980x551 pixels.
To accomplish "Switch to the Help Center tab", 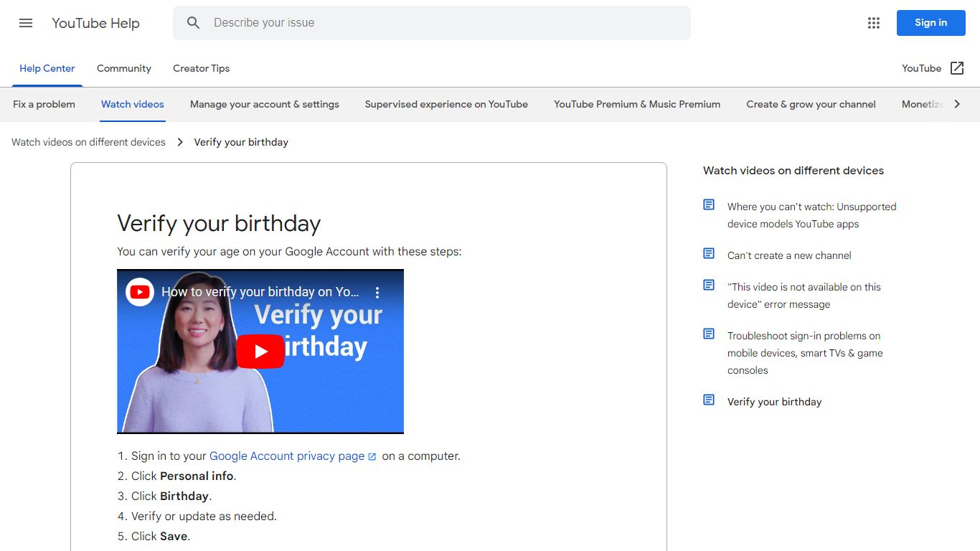I will click(x=47, y=68).
